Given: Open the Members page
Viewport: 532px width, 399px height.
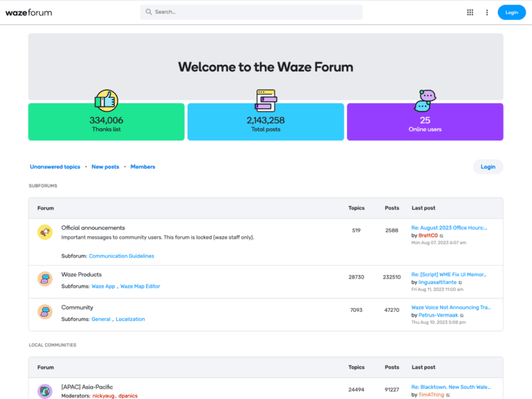Looking at the screenshot, I should [142, 167].
